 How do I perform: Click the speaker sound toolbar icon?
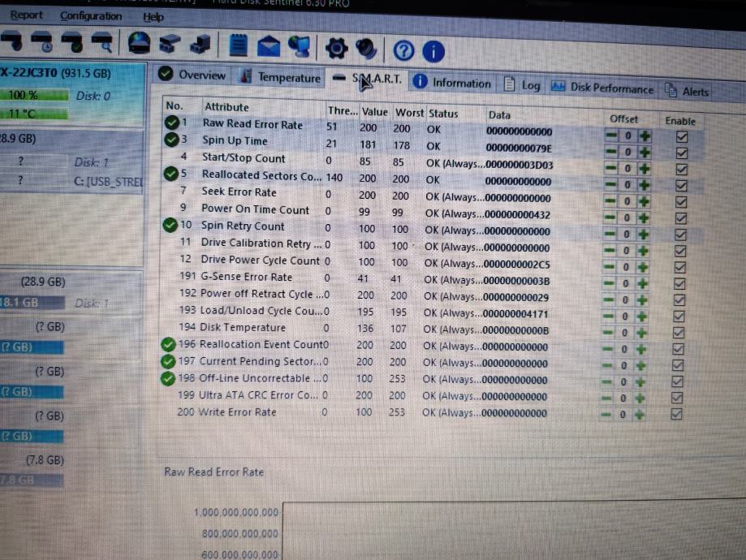click(366, 49)
